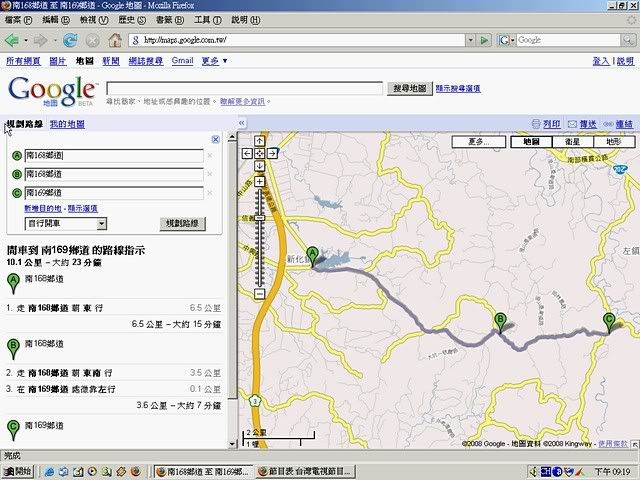This screenshot has width=640, height=480.
Task: Go to the Home page icon
Action: point(115,40)
